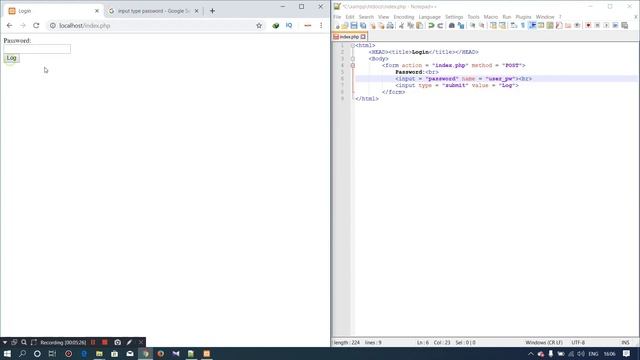Open the Edit menu in Notepad++
This screenshot has width=640, height=360.
click(x=350, y=17)
